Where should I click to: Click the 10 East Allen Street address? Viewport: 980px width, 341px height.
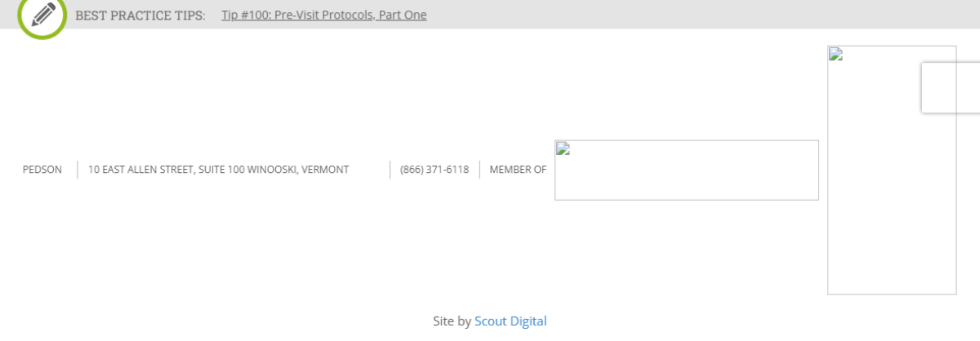pyautogui.click(x=218, y=170)
